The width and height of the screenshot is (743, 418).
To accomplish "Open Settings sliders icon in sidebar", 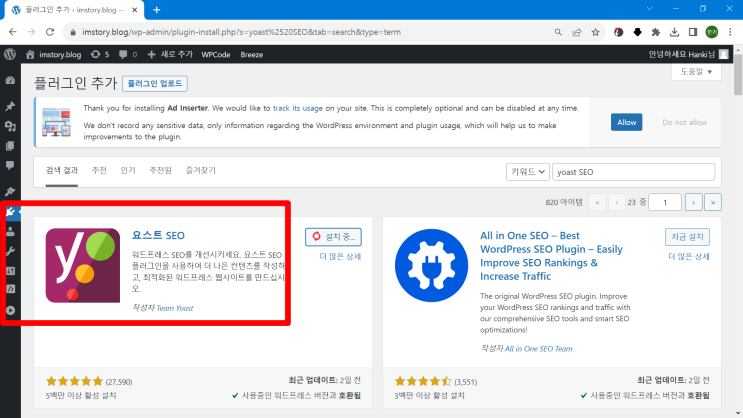I will 10,271.
